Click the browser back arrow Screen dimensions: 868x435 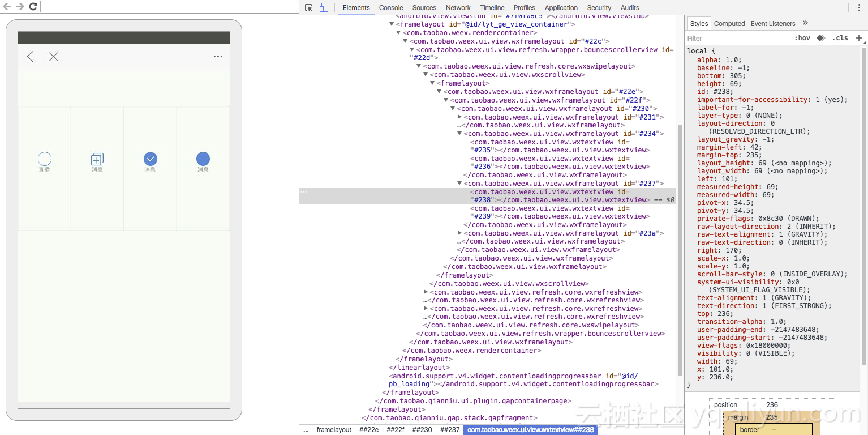pos(7,7)
